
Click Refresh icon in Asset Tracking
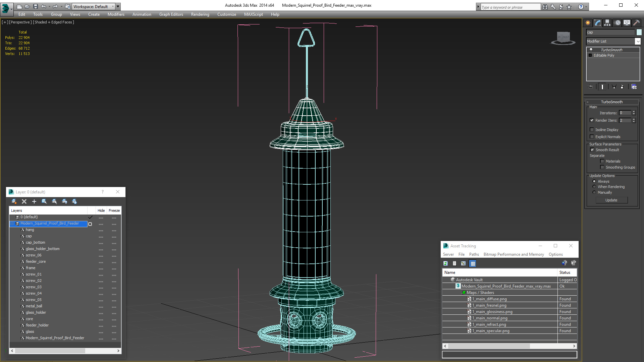tap(445, 263)
